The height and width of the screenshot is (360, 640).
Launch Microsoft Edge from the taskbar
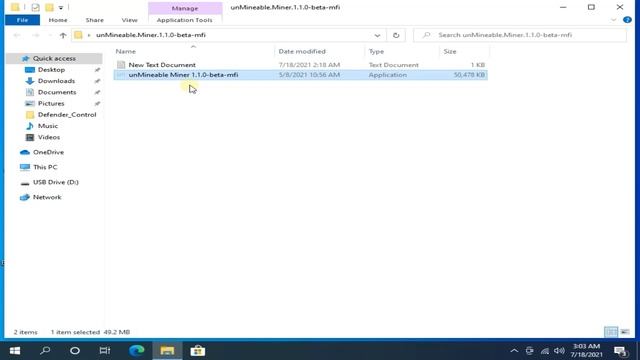(x=137, y=351)
